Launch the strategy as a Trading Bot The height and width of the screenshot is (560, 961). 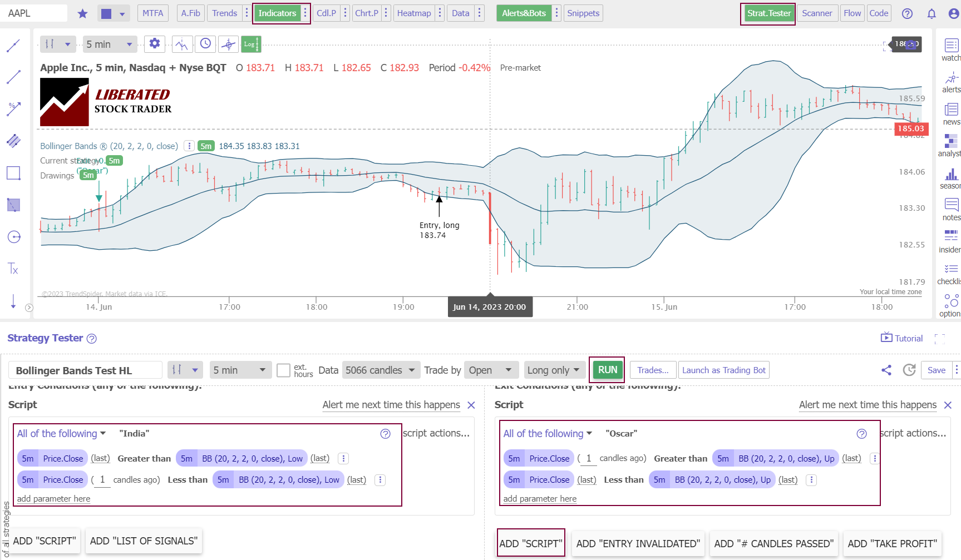pyautogui.click(x=723, y=370)
